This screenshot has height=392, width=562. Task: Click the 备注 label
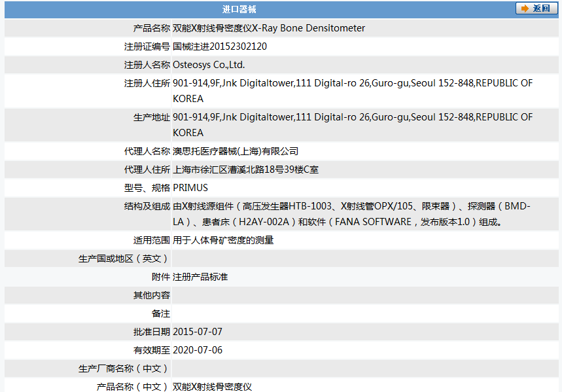click(160, 313)
